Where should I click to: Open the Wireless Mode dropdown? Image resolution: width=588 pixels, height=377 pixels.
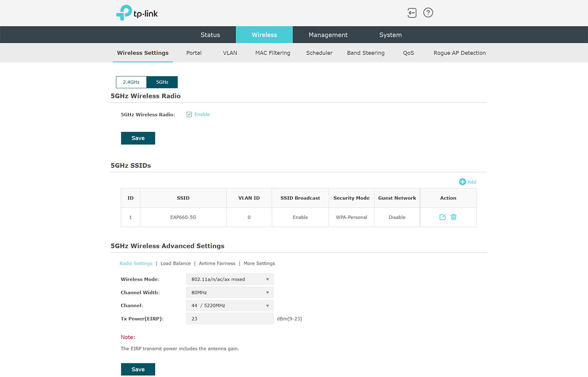229,279
